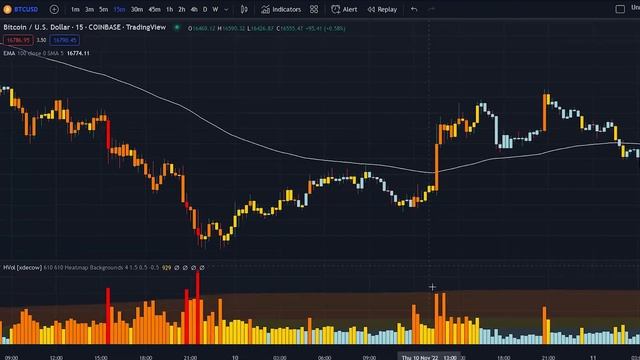Viewport: 640px width, 360px height.
Task: Switch to the 4h timeframe
Action: [194, 9]
